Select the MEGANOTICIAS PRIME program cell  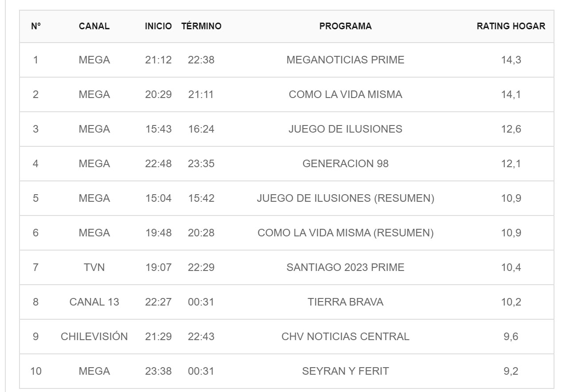coord(345,60)
